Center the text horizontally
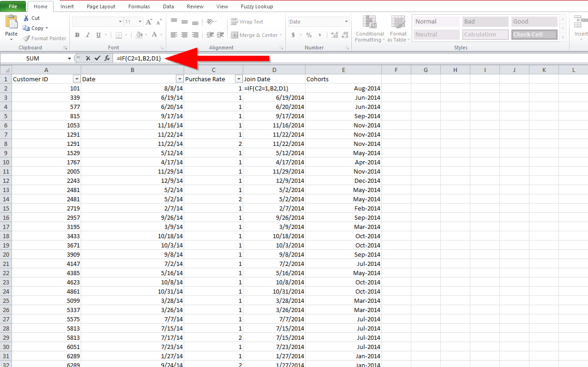The width and height of the screenshot is (588, 367). 185,35
